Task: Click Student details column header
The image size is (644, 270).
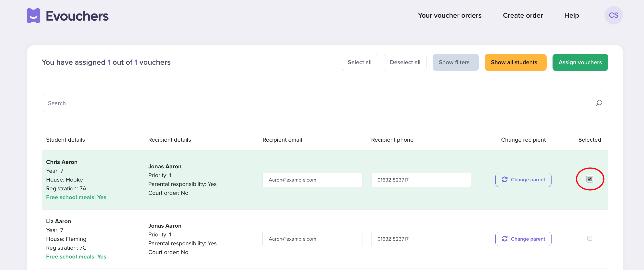Action: click(x=65, y=140)
